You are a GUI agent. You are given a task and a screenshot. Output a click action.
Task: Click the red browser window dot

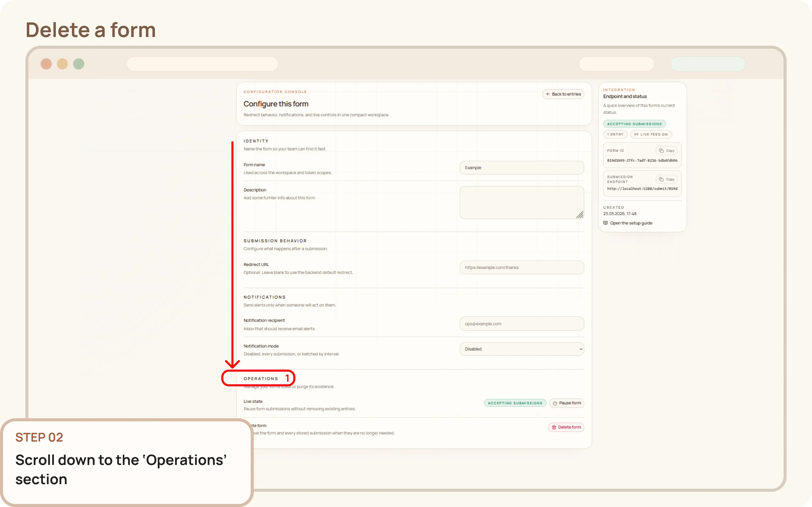[47, 64]
